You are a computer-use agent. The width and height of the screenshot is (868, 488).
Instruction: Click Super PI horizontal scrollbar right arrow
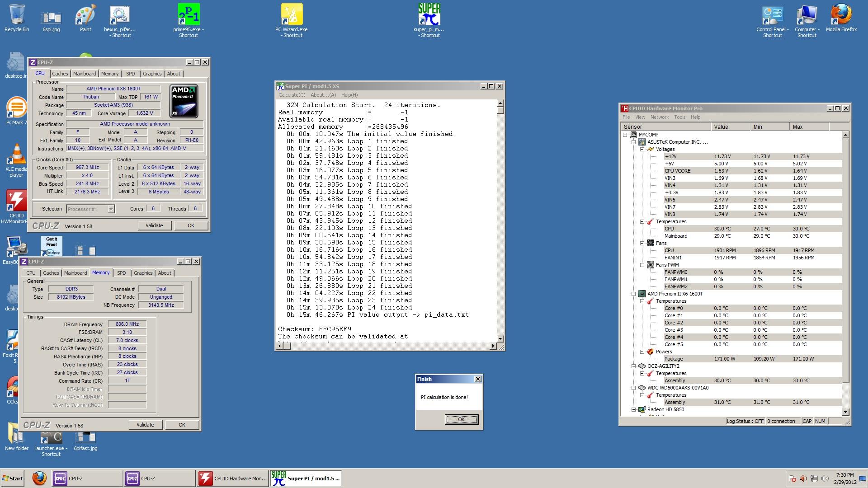[x=493, y=346]
